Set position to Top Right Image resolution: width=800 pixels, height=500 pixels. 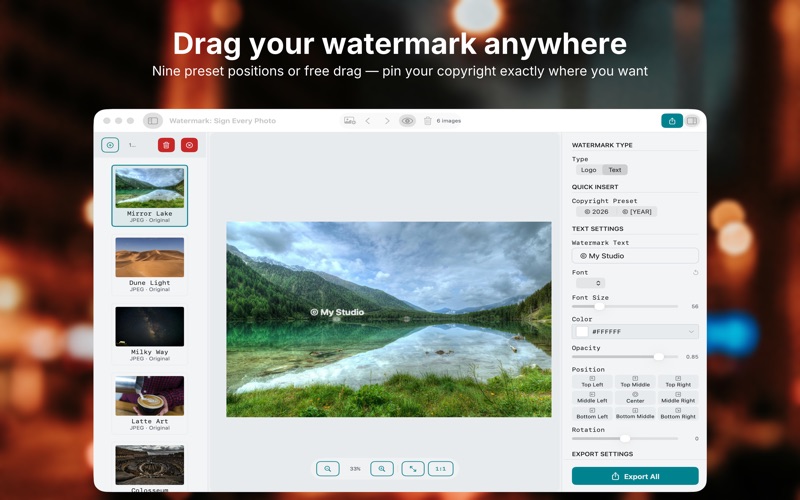click(678, 382)
